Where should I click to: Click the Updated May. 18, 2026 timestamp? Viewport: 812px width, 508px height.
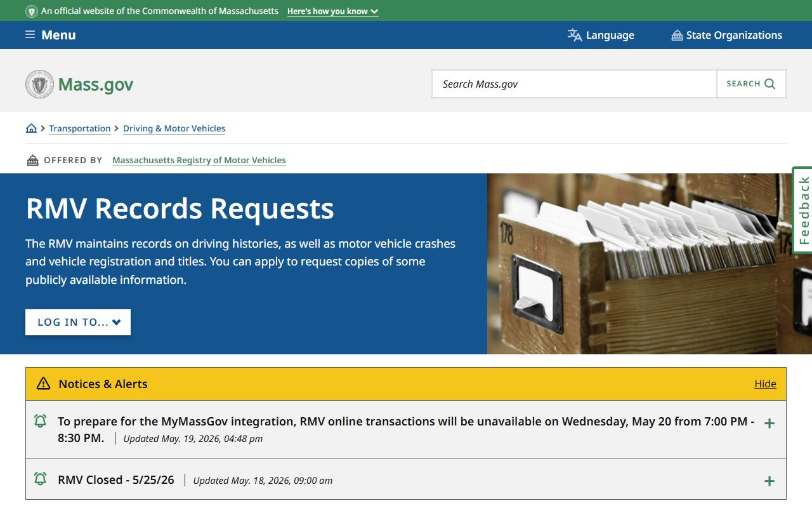tap(263, 480)
